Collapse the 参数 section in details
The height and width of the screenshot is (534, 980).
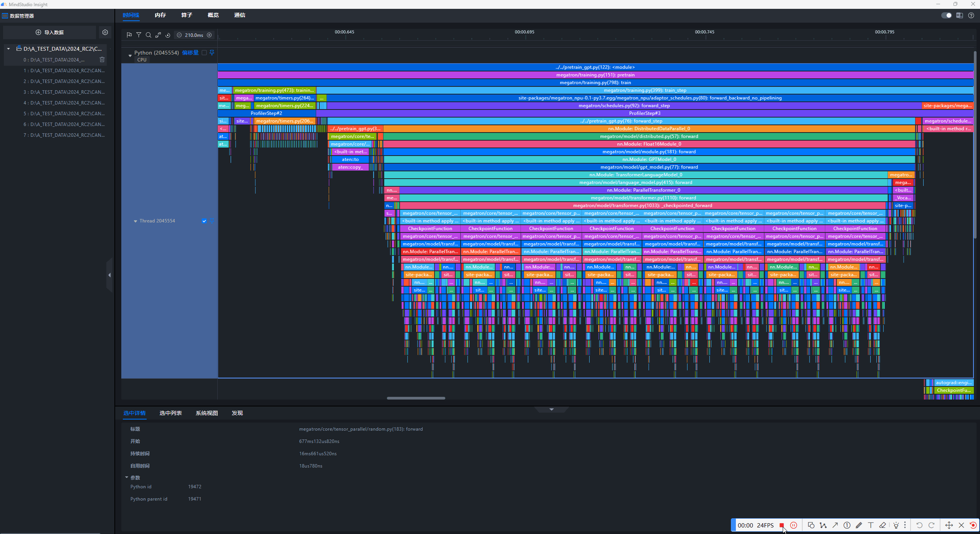click(127, 478)
